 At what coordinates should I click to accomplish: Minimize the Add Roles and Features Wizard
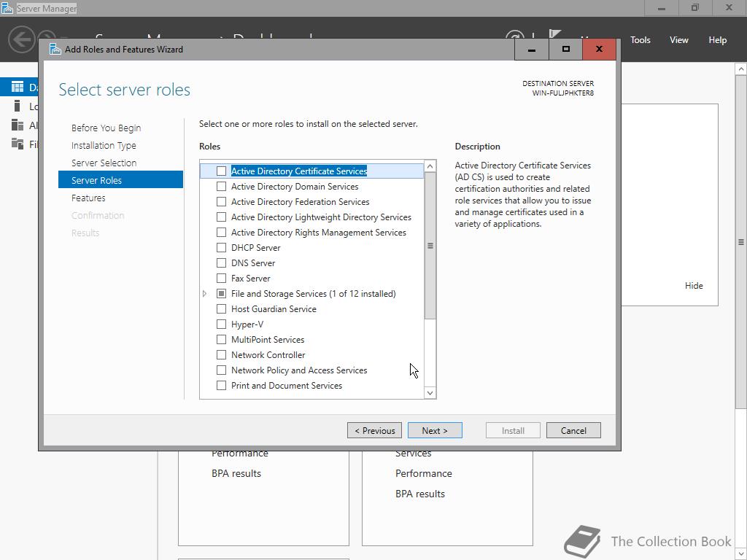532,49
